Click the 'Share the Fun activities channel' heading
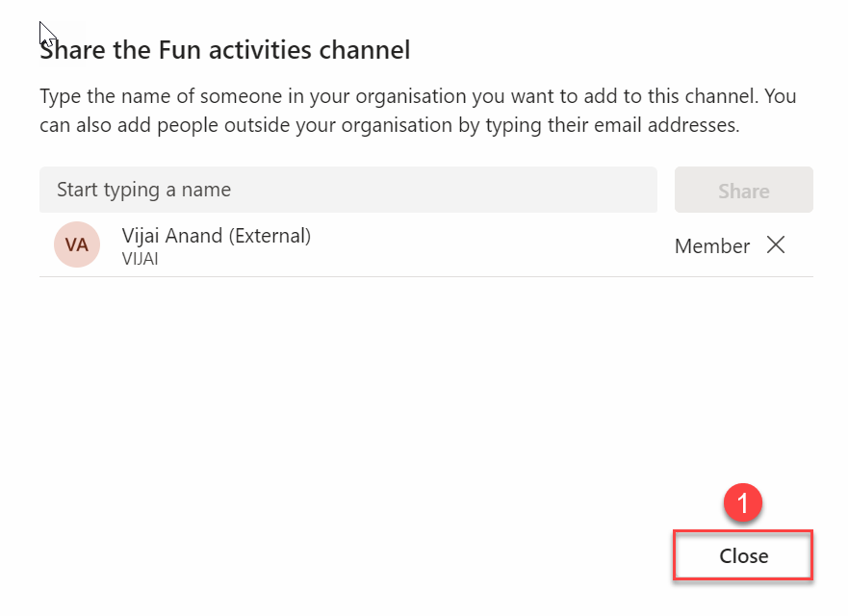Viewport: 848px width, 616px height. [x=224, y=50]
